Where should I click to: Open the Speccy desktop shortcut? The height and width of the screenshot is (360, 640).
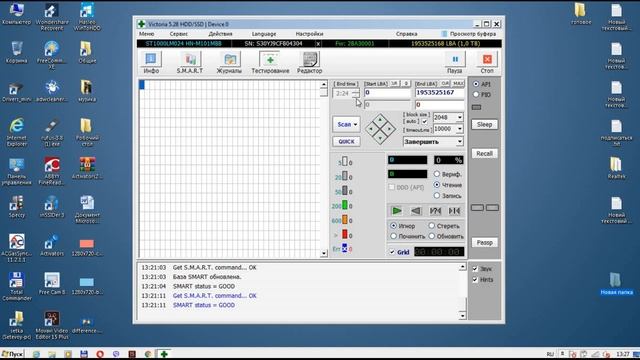pos(17,206)
